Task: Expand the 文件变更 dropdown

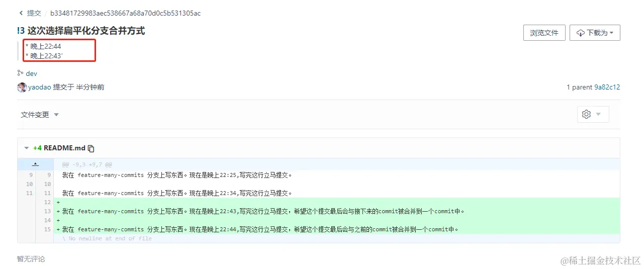Action: coord(40,115)
